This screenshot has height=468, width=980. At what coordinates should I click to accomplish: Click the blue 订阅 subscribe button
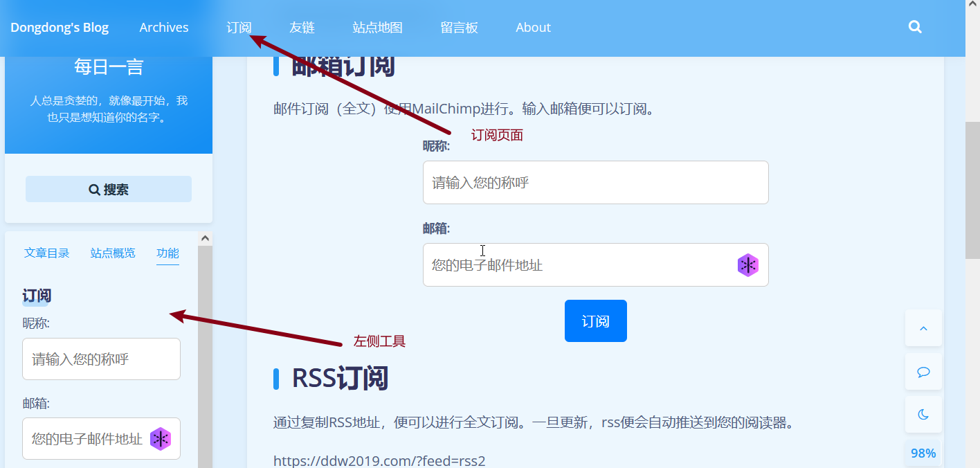[595, 321]
